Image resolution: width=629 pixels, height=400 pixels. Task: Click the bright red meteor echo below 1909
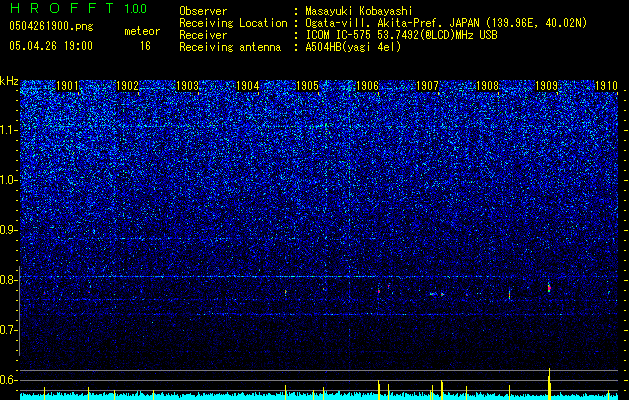pyautogui.click(x=549, y=288)
